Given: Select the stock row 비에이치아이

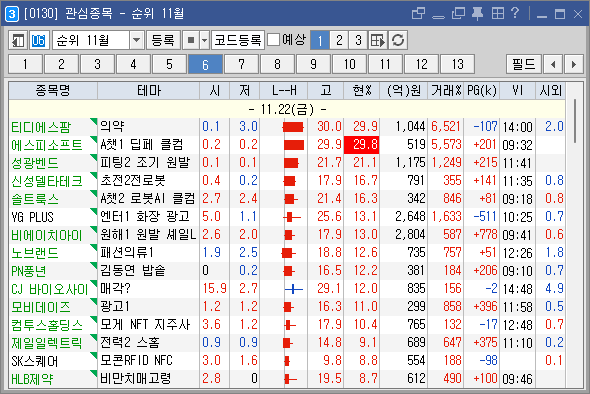Looking at the screenshot, I should (x=287, y=235).
